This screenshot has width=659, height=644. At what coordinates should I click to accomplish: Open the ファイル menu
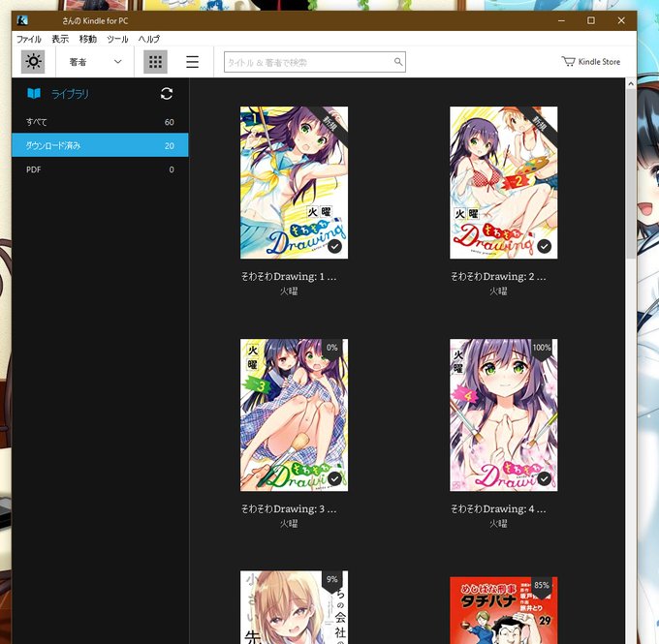[29, 39]
